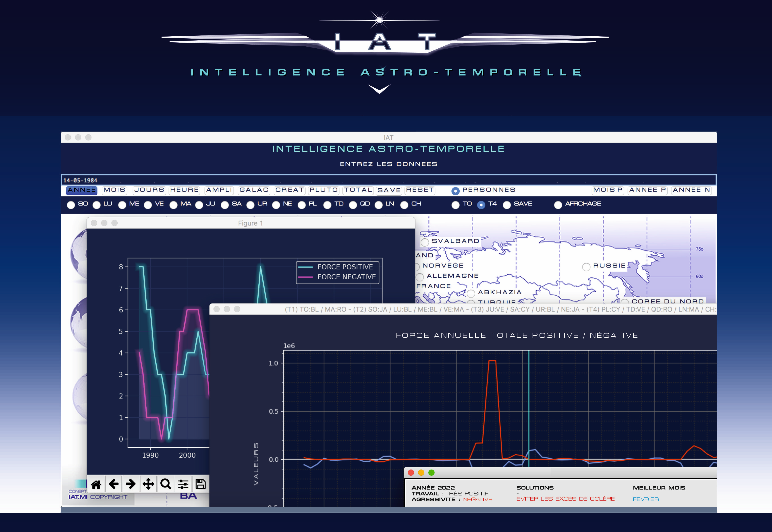Pick the CH radio button
Viewport: 772px width, 532px height.
[x=404, y=205]
